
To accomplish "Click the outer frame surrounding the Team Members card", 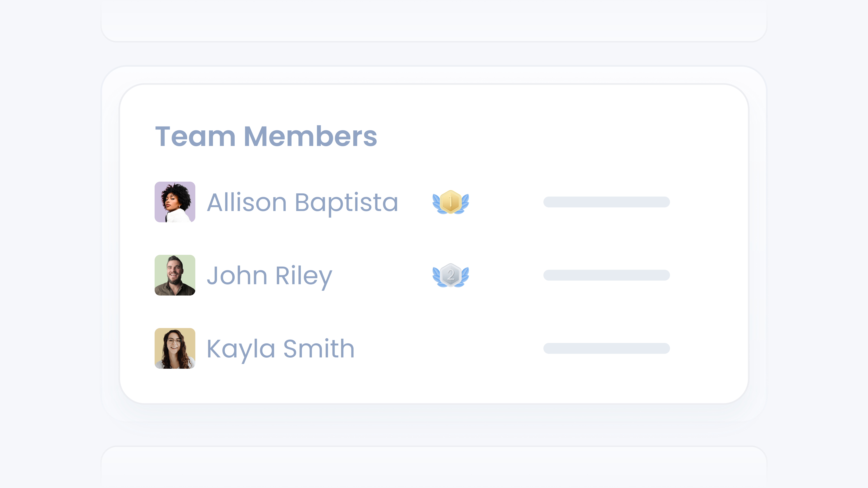I will tap(434, 412).
